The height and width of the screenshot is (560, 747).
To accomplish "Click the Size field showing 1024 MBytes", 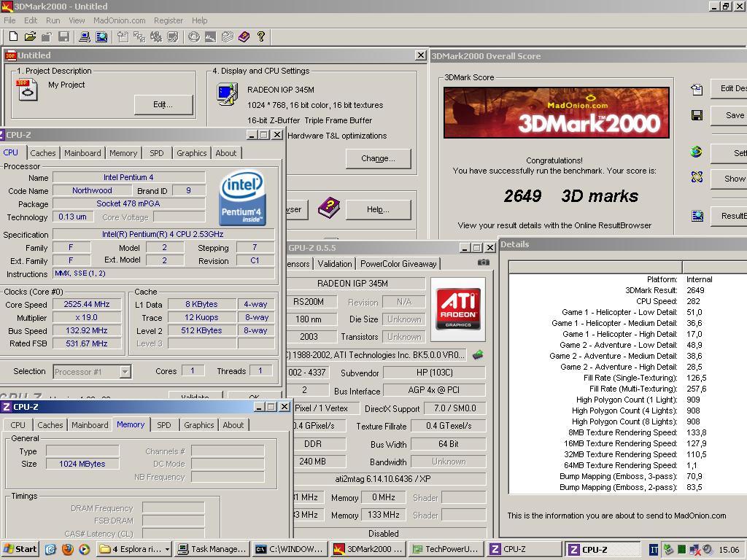I will tap(82, 464).
